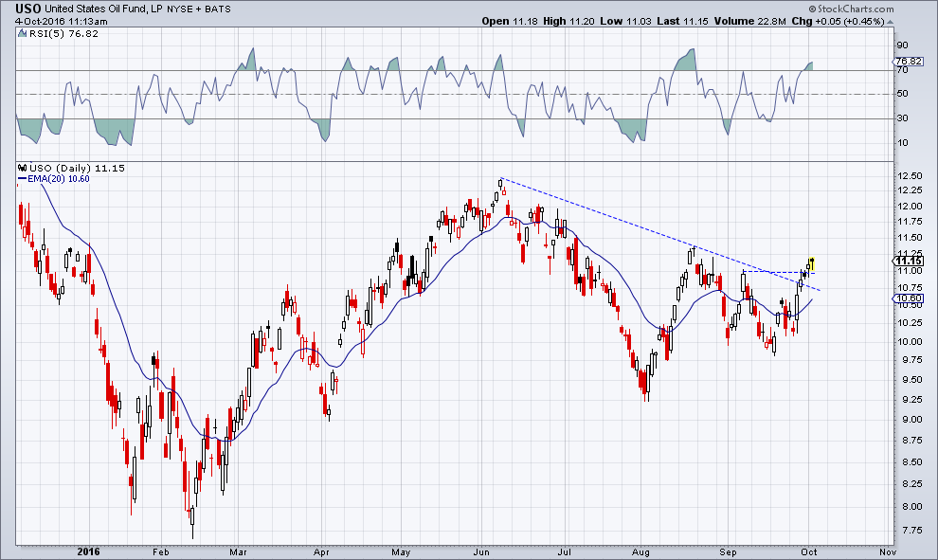Click the NYSE + BATS exchange label

coord(199,9)
